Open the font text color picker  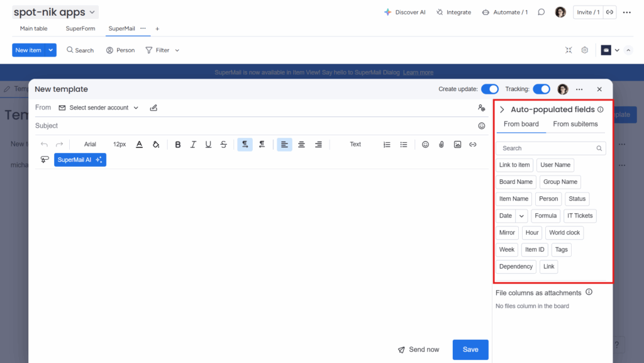pyautogui.click(x=139, y=144)
